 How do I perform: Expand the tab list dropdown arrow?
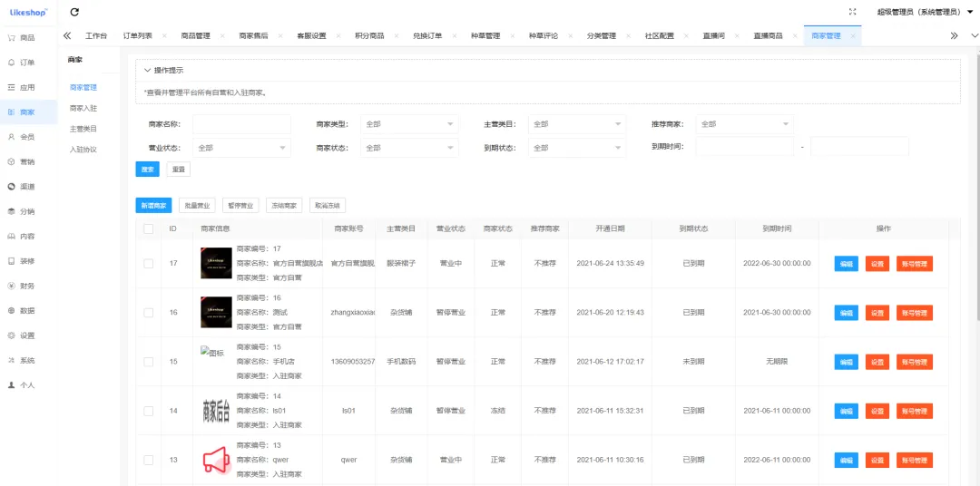coord(973,35)
